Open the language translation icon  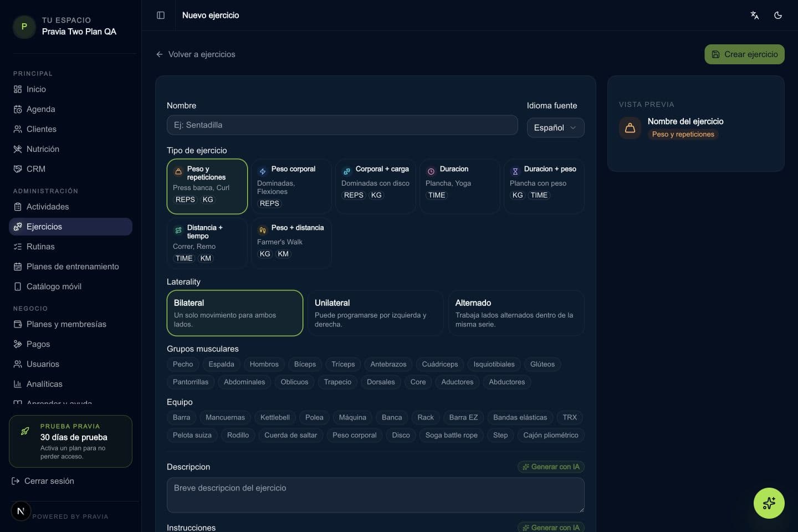(x=755, y=16)
